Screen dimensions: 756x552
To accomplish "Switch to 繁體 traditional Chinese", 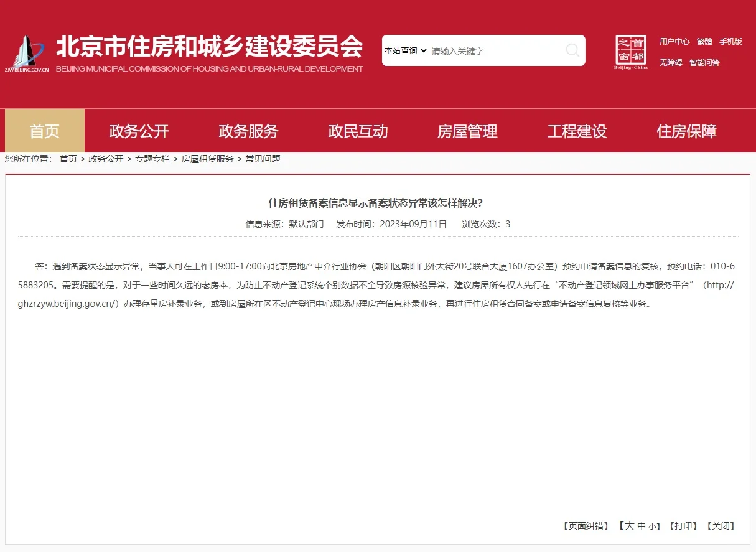I will (x=704, y=42).
